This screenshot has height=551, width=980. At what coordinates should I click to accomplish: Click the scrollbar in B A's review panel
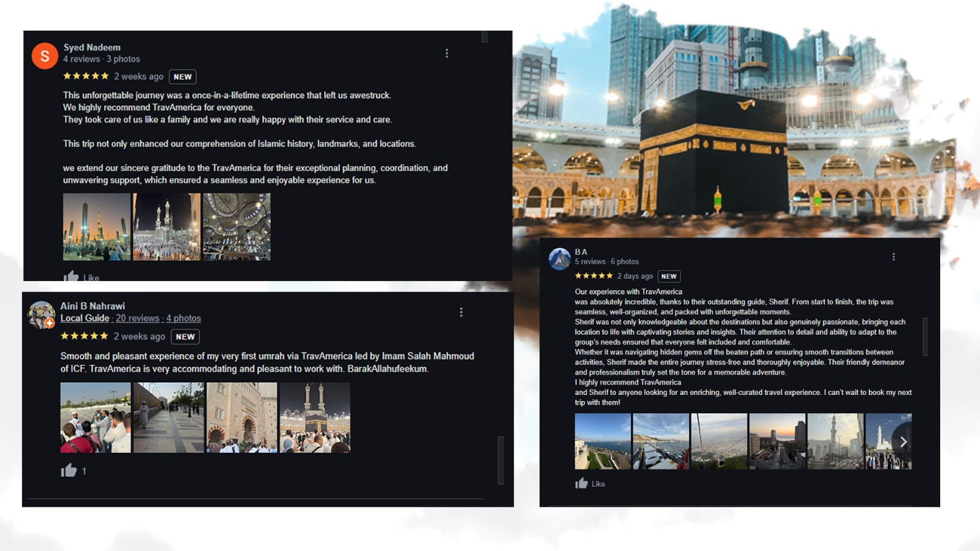tap(925, 336)
